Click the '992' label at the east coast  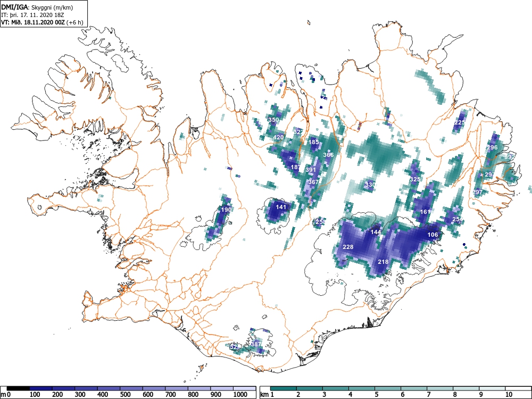click(509, 157)
